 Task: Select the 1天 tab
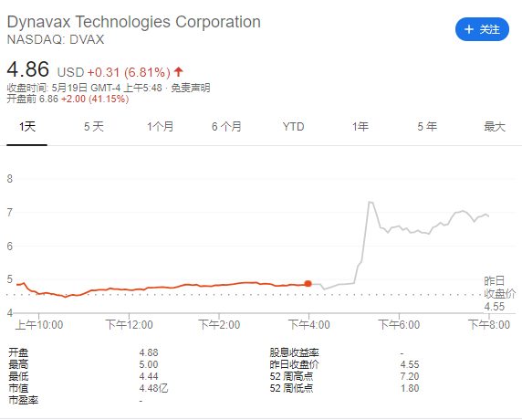coord(27,127)
